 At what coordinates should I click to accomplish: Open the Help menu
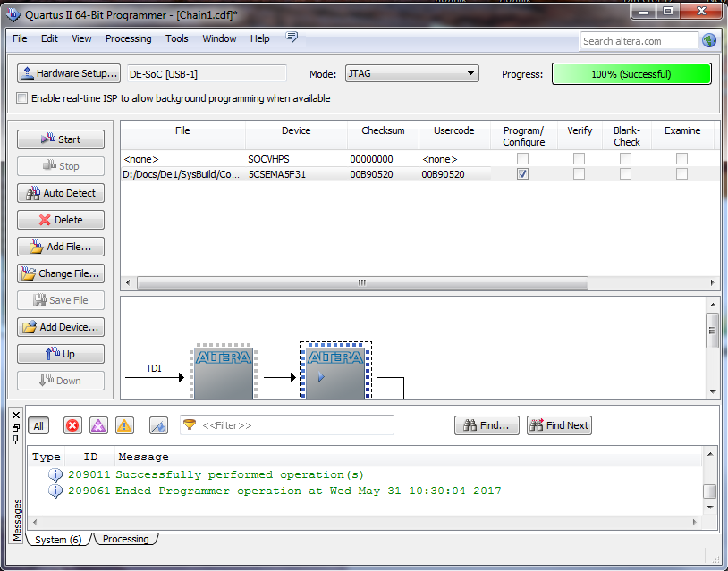point(260,38)
